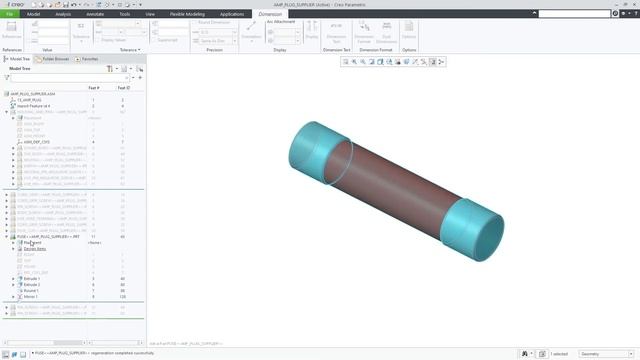Image resolution: width=640 pixels, height=360 pixels.
Task: Switch to the Analysis ribbon tab
Action: click(x=63, y=14)
